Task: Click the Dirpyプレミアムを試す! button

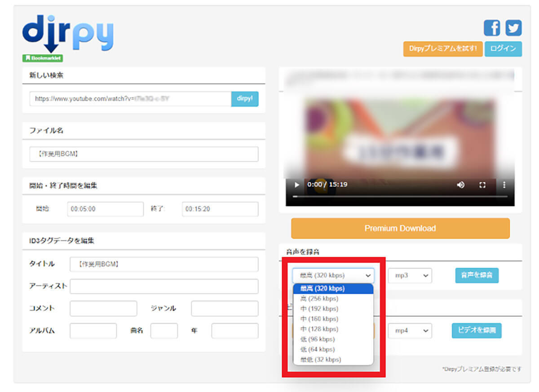Action: (443, 49)
